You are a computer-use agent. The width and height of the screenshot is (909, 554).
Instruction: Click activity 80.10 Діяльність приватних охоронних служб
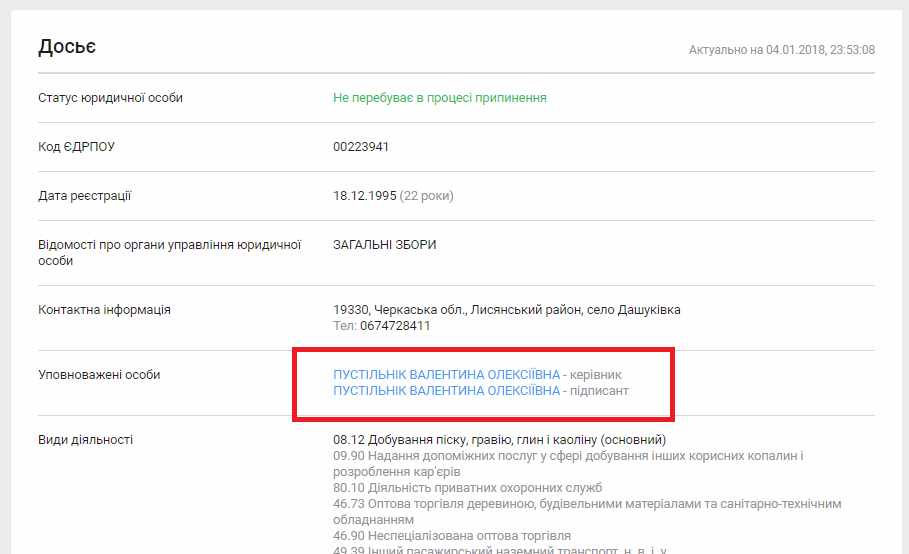pos(467,488)
